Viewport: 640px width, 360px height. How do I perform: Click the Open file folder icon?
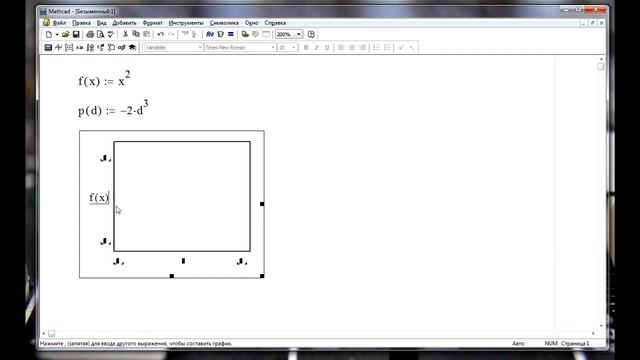(x=65, y=34)
